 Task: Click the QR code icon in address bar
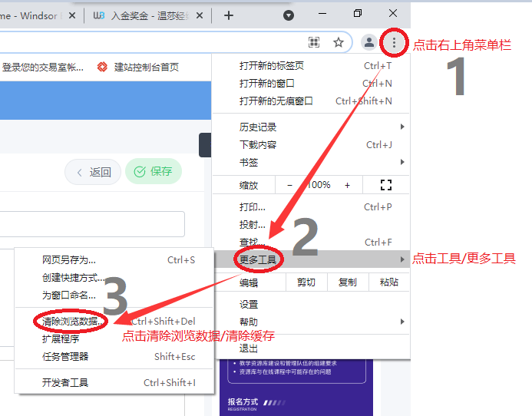click(314, 42)
